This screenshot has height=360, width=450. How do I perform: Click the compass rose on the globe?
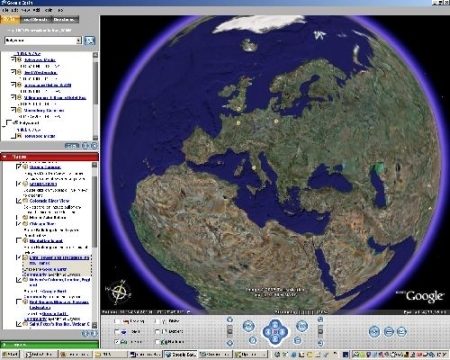119,292
